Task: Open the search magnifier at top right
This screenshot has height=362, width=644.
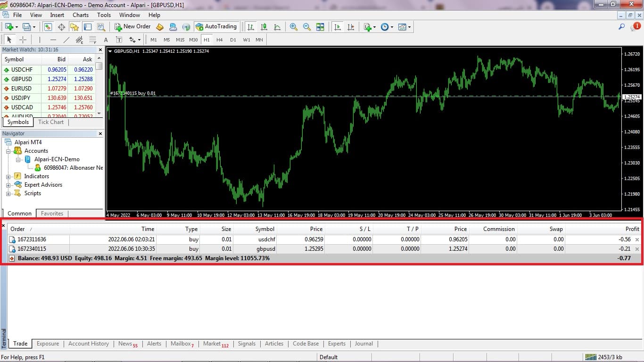Action: (x=622, y=27)
